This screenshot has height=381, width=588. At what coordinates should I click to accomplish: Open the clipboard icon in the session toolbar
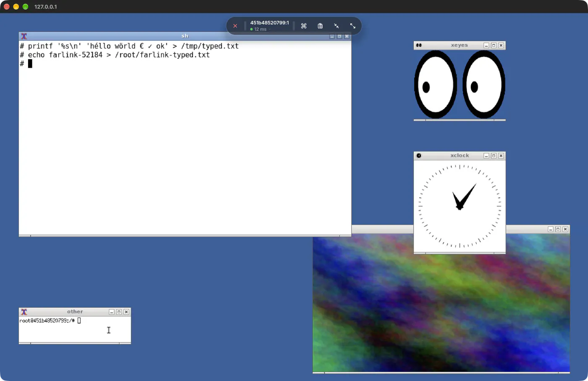[320, 26]
